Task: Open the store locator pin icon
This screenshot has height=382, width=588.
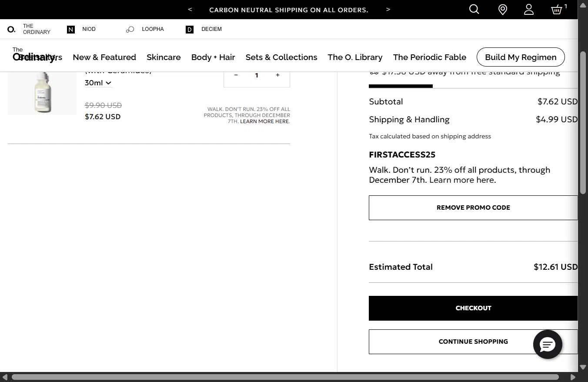Action: click(502, 10)
